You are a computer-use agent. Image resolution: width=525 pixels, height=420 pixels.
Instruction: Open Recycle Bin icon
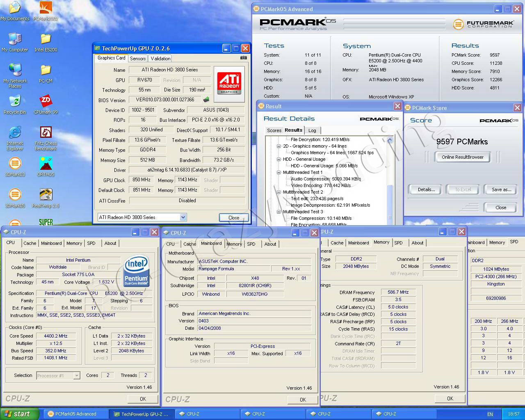coord(15,104)
